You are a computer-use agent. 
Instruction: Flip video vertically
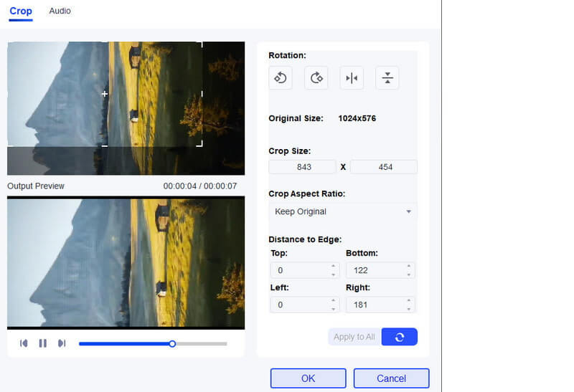click(387, 78)
